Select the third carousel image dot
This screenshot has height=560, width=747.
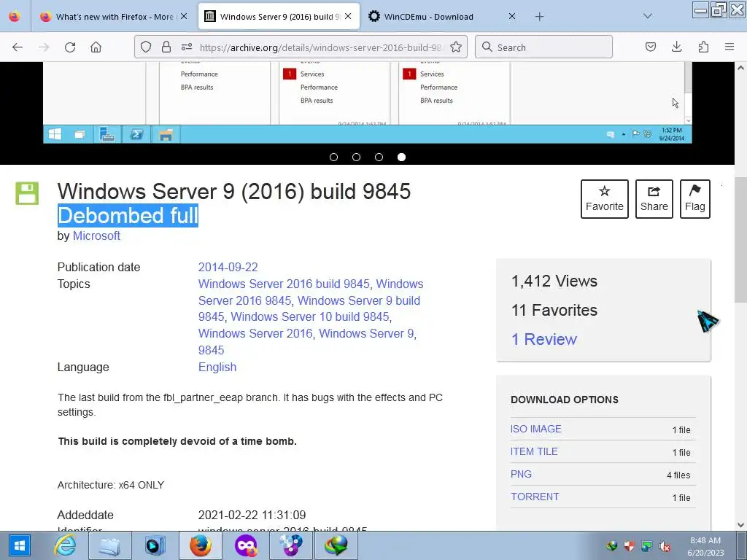click(x=379, y=157)
